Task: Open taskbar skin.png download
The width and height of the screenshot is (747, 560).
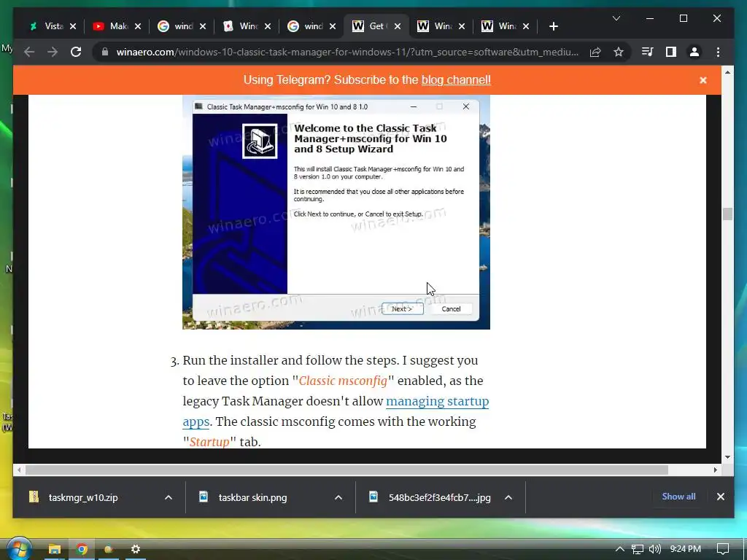Action: click(x=252, y=497)
